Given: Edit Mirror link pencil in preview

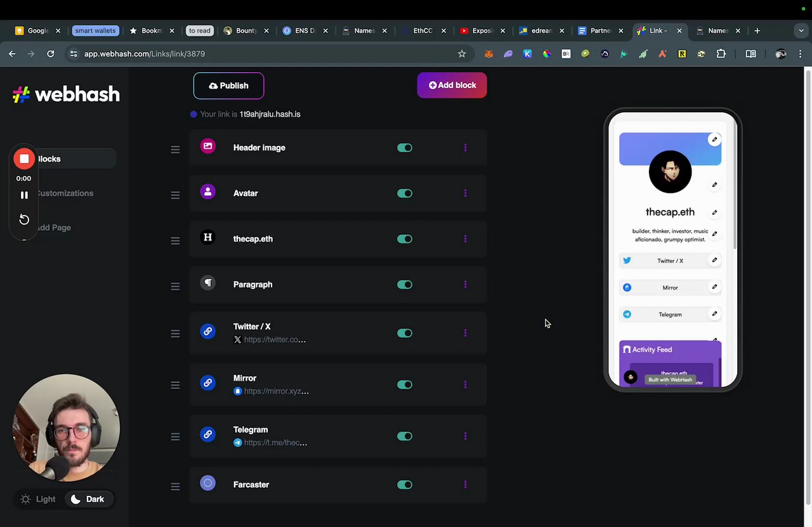Looking at the screenshot, I should [714, 287].
